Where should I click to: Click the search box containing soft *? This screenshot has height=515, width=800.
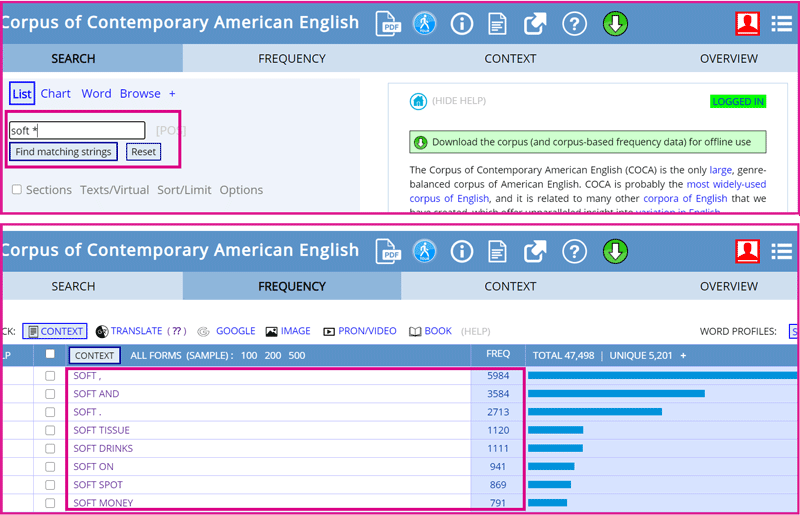77,131
